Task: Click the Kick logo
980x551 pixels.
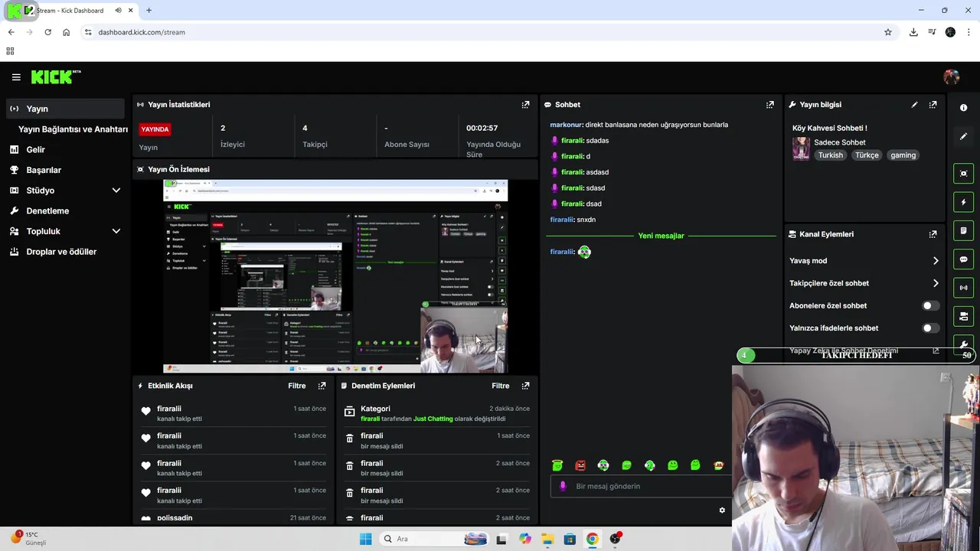Action: tap(55, 77)
